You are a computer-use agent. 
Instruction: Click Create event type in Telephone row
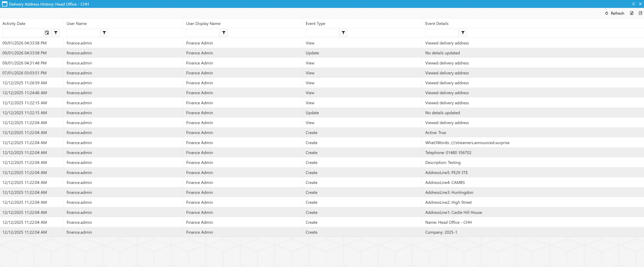coord(362,152)
